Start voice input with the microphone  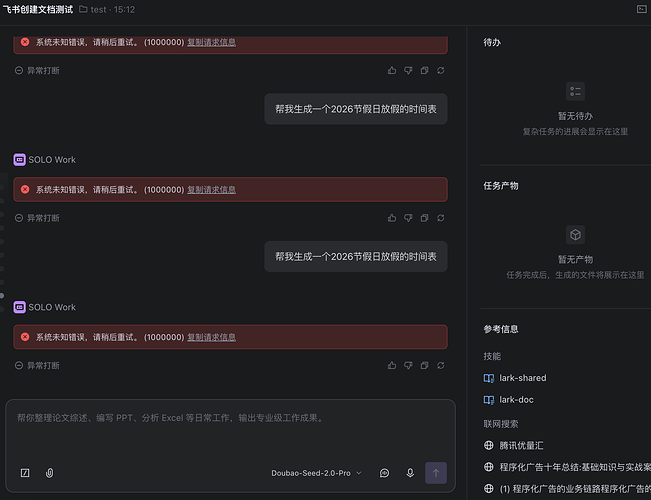[x=410, y=473]
